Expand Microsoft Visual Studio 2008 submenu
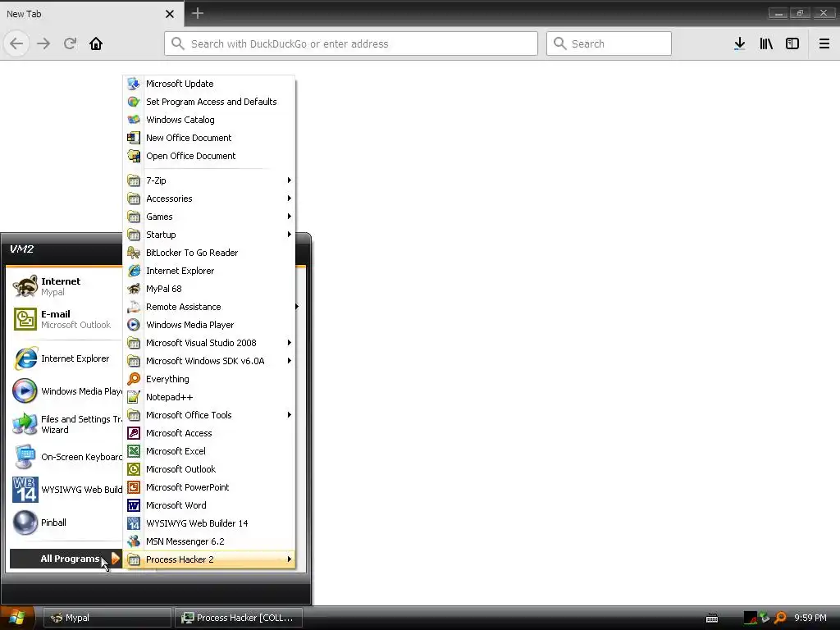The height and width of the screenshot is (630, 840). click(209, 343)
